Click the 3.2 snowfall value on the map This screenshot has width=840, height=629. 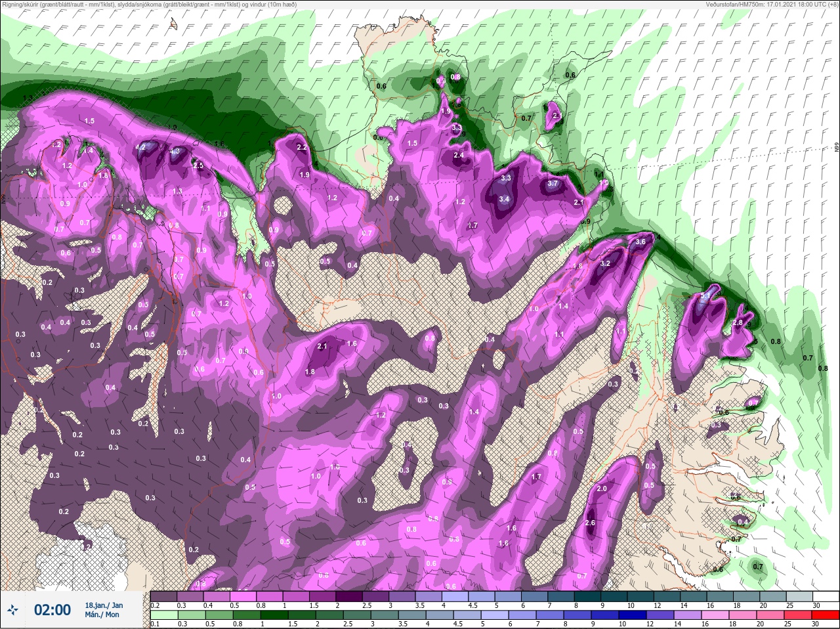(x=606, y=263)
